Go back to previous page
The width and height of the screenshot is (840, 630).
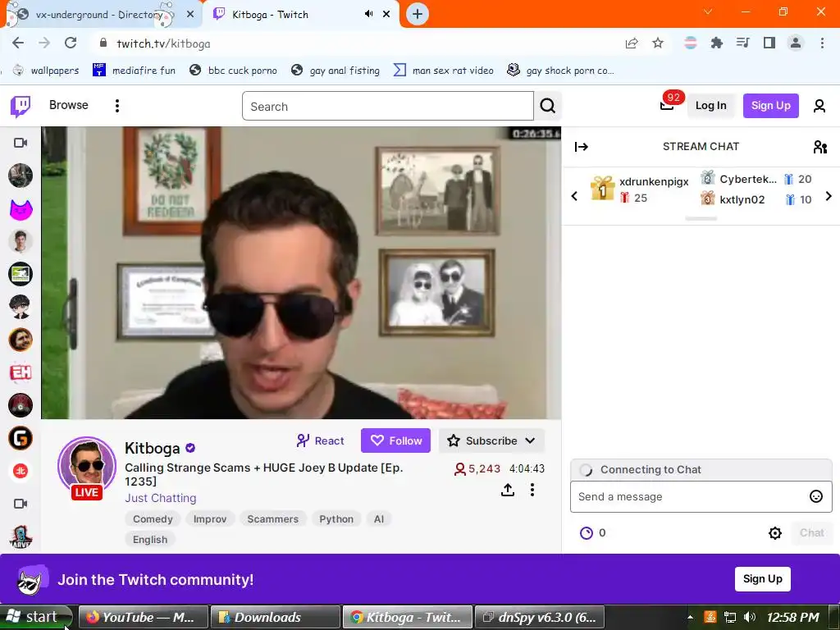[18, 43]
